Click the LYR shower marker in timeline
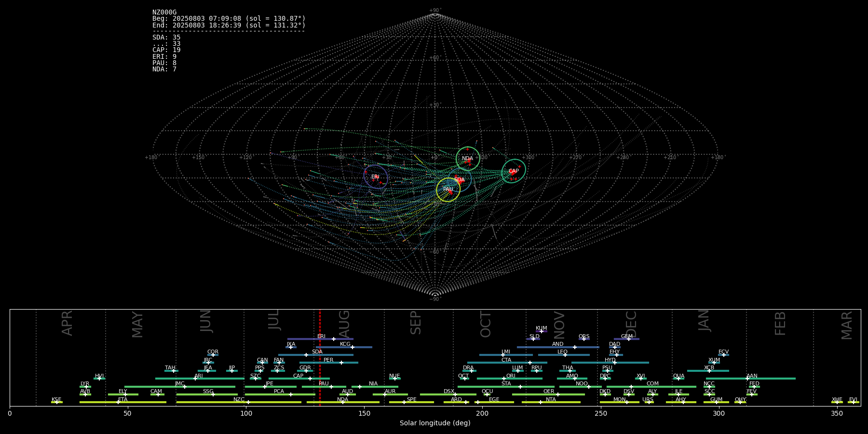This screenshot has height=434, width=868. (86, 387)
